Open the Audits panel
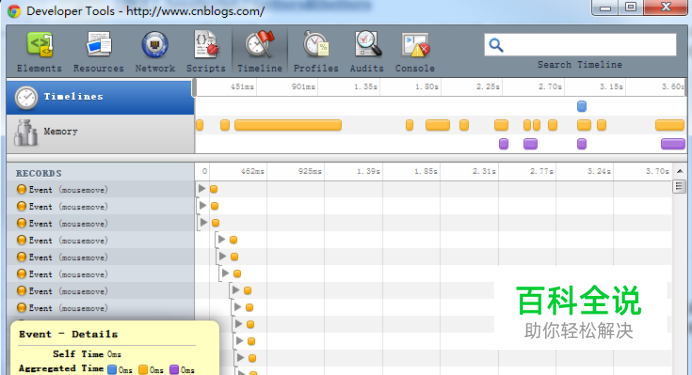 (367, 52)
